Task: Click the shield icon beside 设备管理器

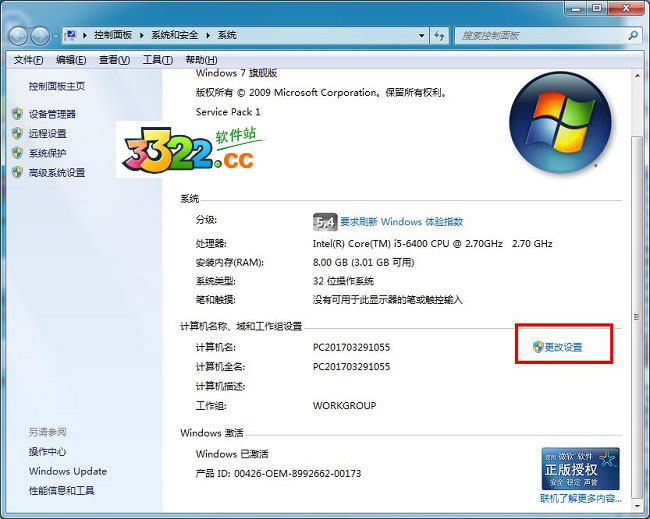Action: (17, 114)
